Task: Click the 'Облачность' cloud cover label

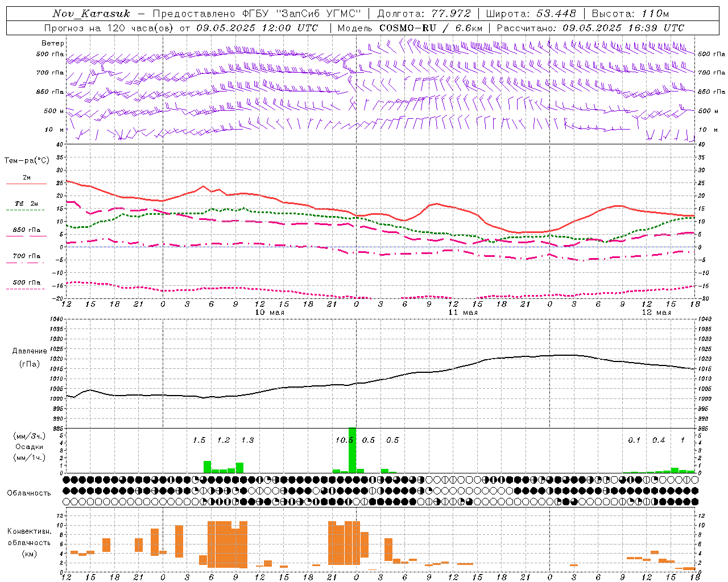Action: (x=29, y=493)
